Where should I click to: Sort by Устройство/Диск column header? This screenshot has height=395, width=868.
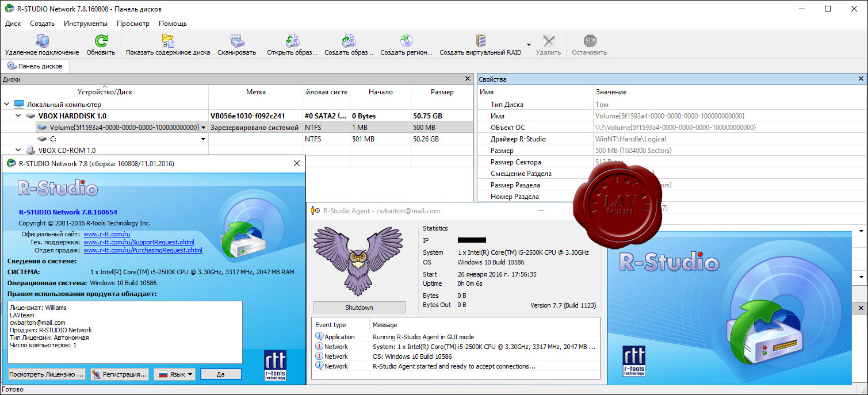coord(105,92)
